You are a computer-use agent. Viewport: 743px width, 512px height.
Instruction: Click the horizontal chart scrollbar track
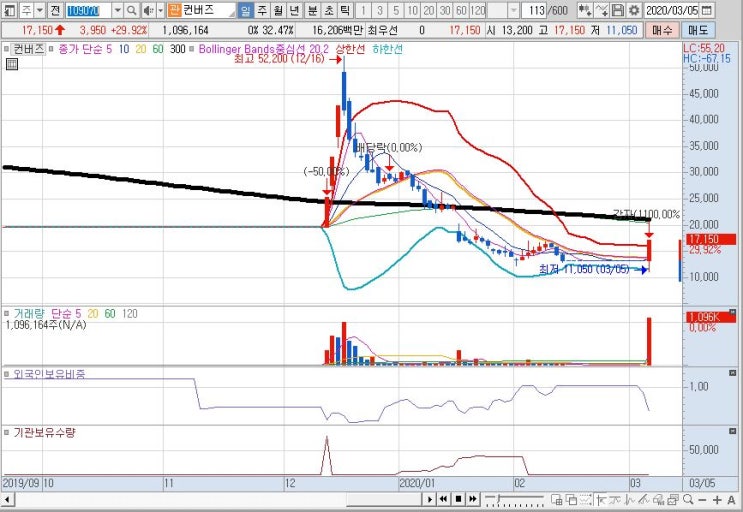(x=218, y=499)
